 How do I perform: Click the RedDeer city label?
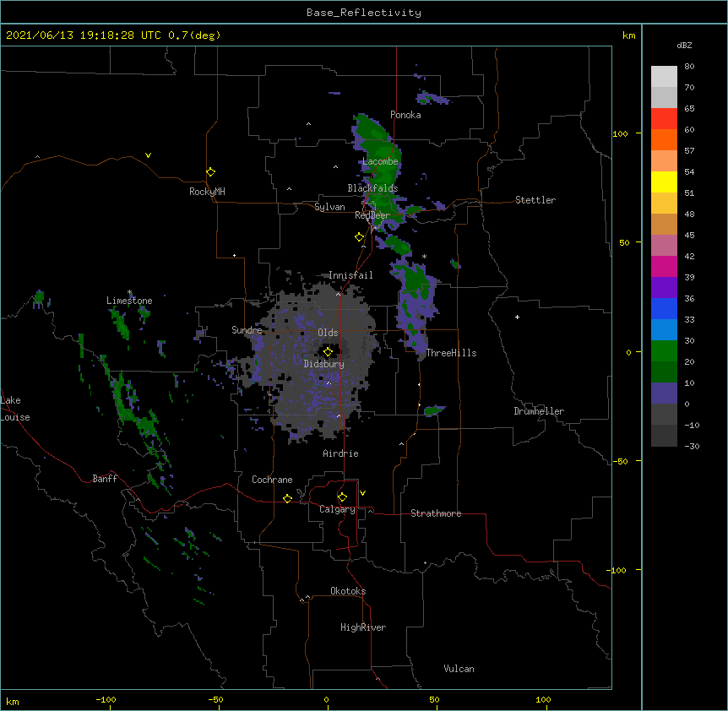pyautogui.click(x=372, y=215)
